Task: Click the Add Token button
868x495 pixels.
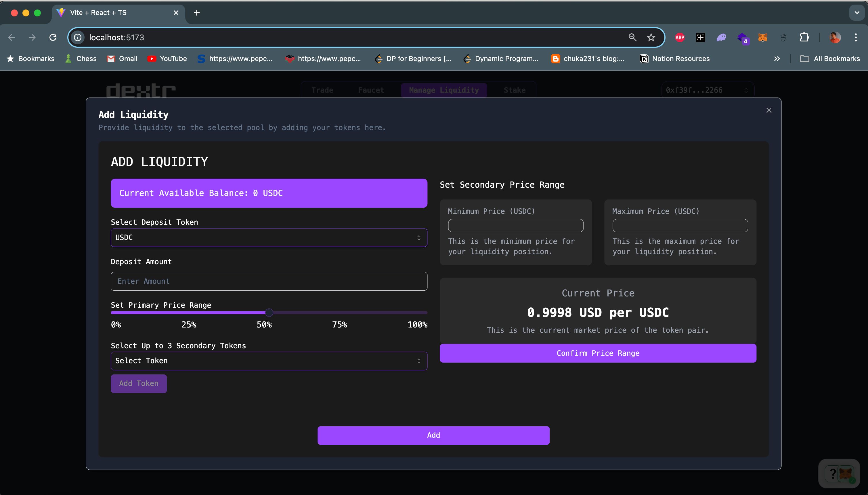Action: (138, 383)
